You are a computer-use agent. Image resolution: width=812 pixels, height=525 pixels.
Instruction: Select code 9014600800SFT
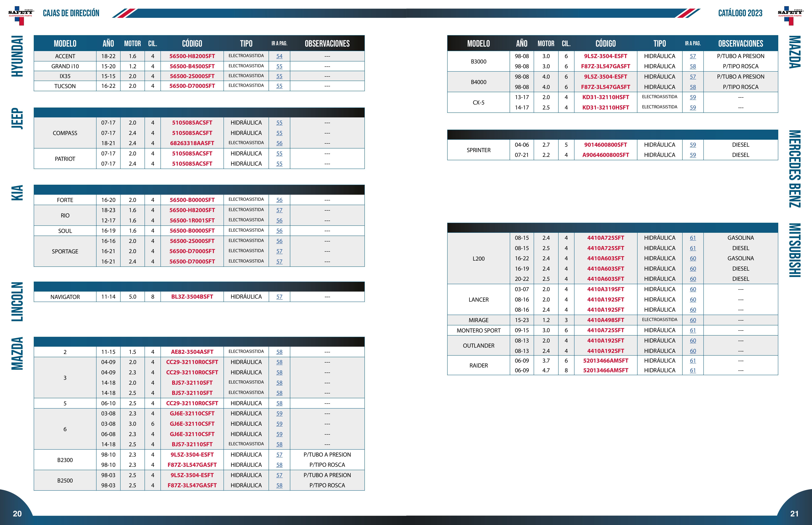[x=606, y=145]
